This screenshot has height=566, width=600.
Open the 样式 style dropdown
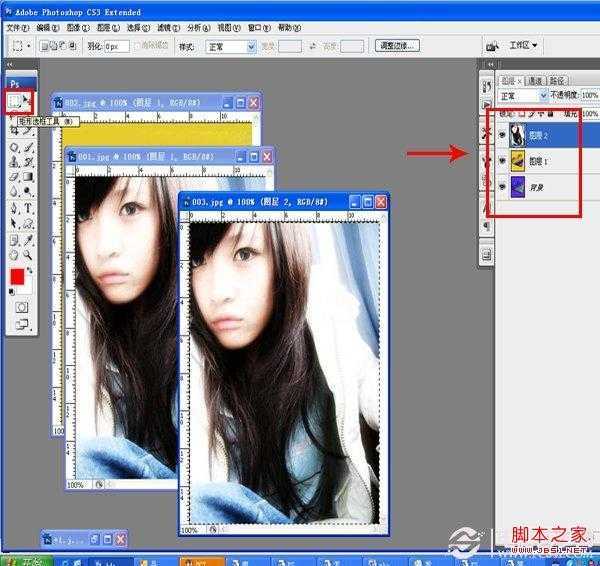coord(230,46)
